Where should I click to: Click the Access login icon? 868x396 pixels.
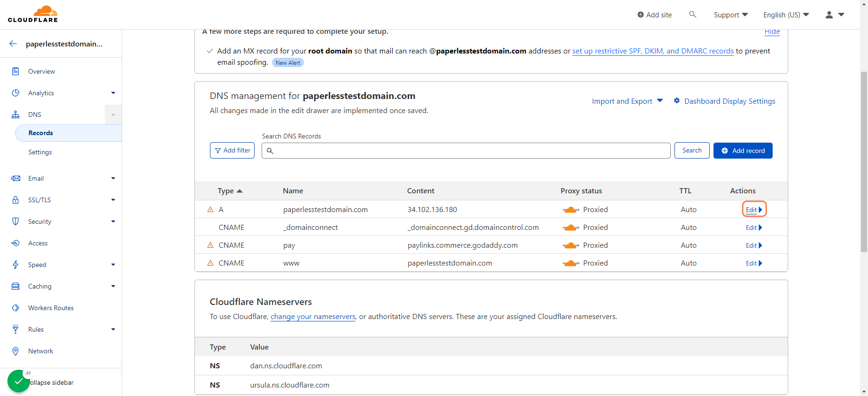15,243
